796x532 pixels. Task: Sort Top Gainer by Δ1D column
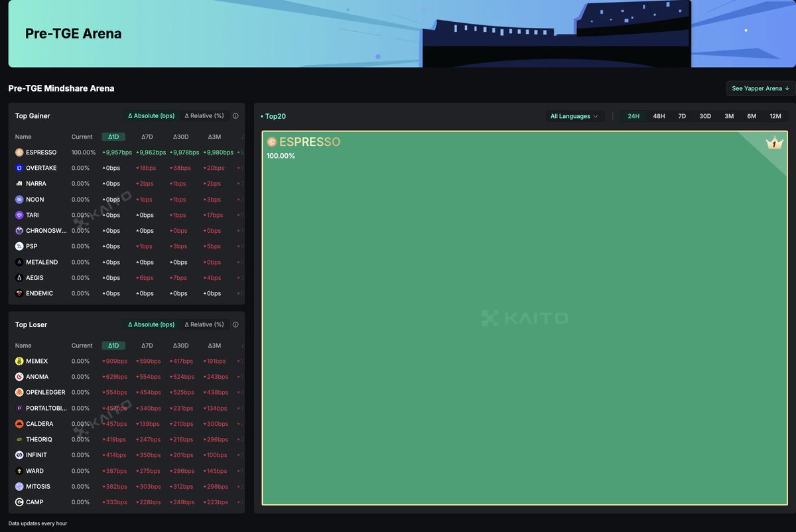113,137
